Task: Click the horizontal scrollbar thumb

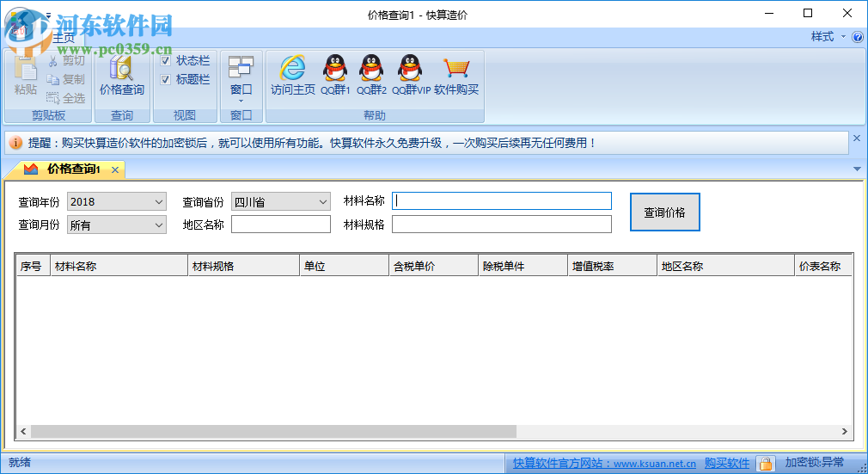Action: 273,431
